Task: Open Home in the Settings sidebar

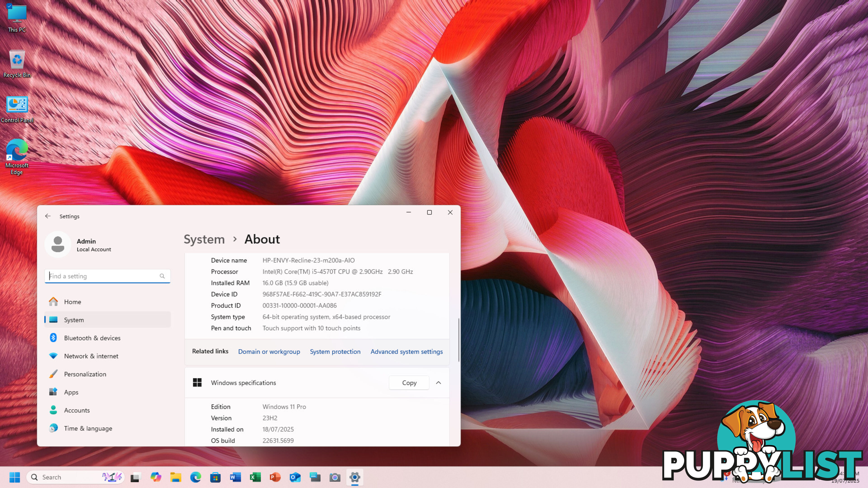Action: 107,302
